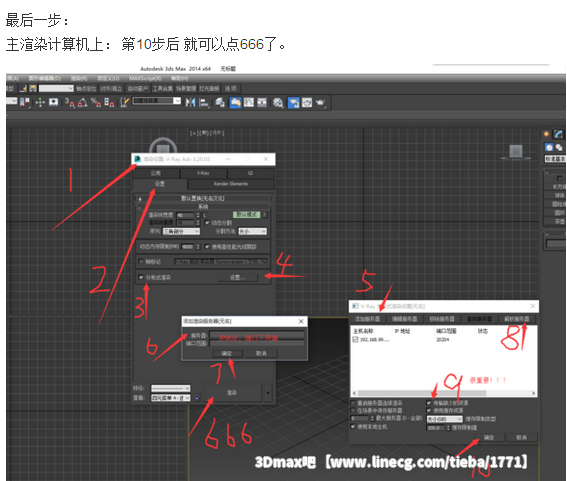The height and width of the screenshot is (481, 567).
Task: Click 确定 in the add server dialog
Action: pos(227,353)
